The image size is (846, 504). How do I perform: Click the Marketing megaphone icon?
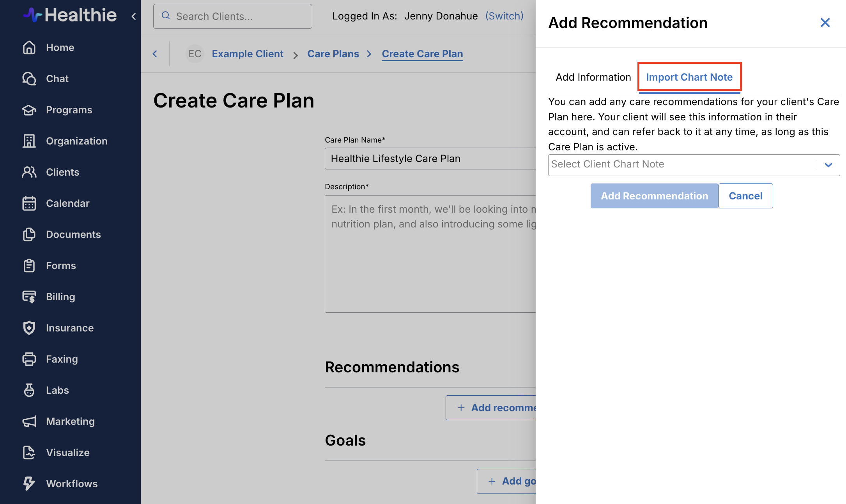(x=29, y=421)
